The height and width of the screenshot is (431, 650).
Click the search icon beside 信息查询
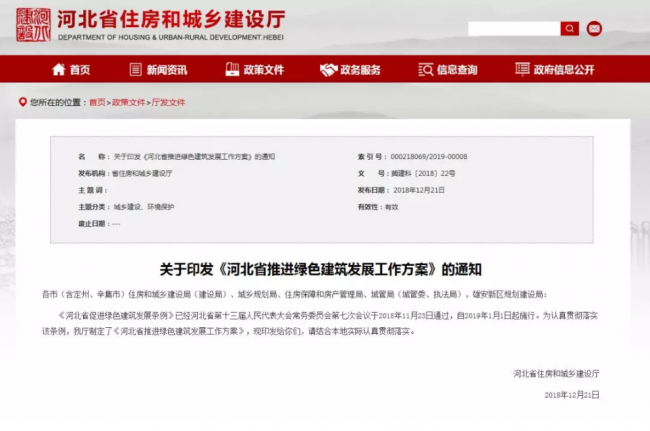tap(425, 69)
